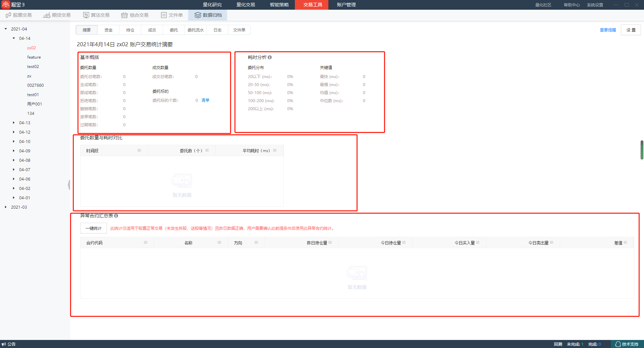The width and height of the screenshot is (644, 348).
Task: Select account 0027660 in tree
Action: (x=35, y=85)
